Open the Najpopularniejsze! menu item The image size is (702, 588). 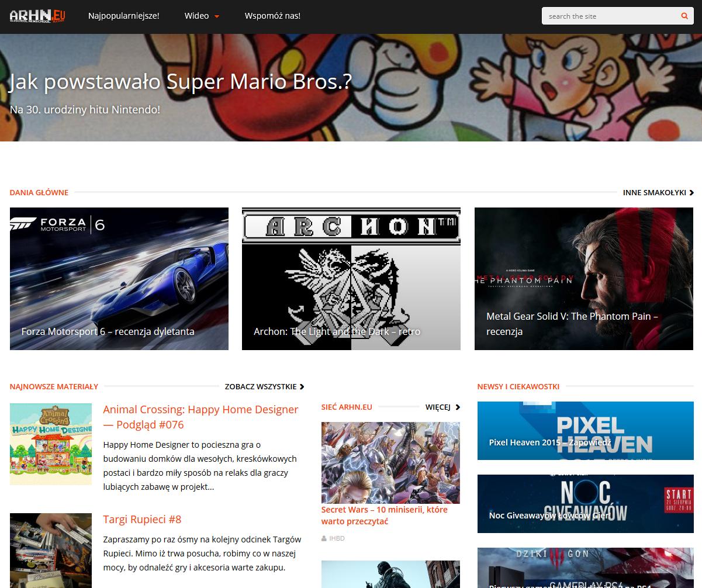tap(124, 16)
